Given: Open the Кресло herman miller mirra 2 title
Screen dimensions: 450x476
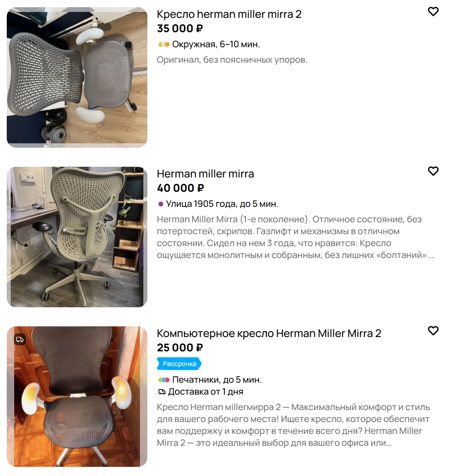Looking at the screenshot, I should coord(229,14).
